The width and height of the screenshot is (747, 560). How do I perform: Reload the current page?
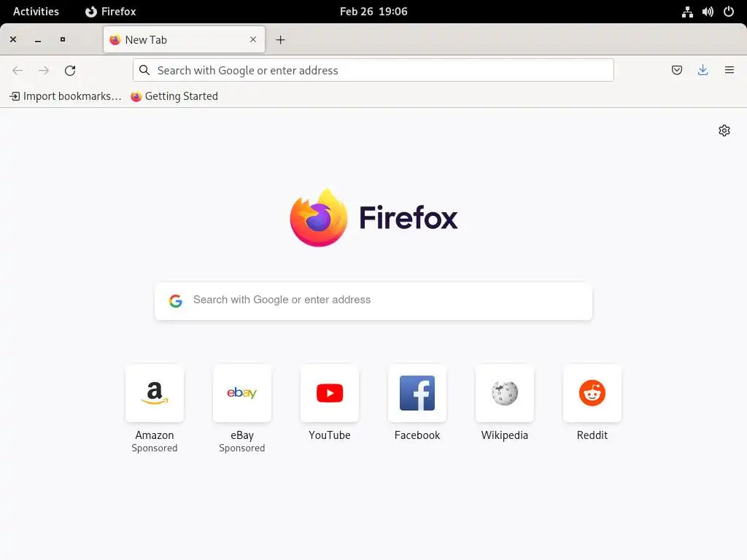[70, 71]
